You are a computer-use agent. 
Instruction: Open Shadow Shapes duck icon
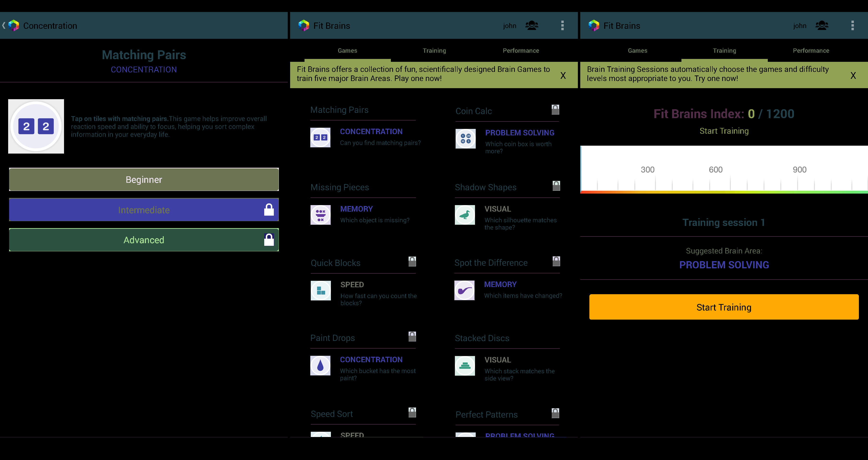(x=465, y=215)
